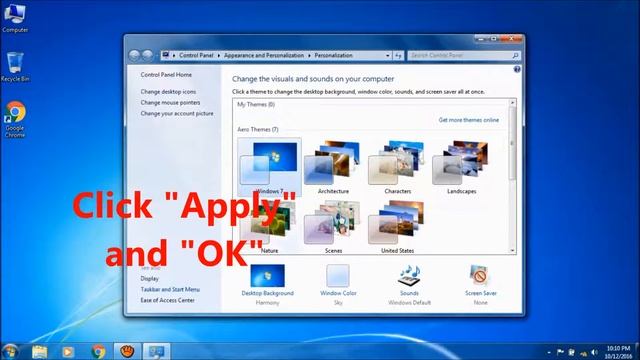This screenshot has height=360, width=640.
Task: Expand the arrow after Appearance and Personalization
Action: [309, 56]
